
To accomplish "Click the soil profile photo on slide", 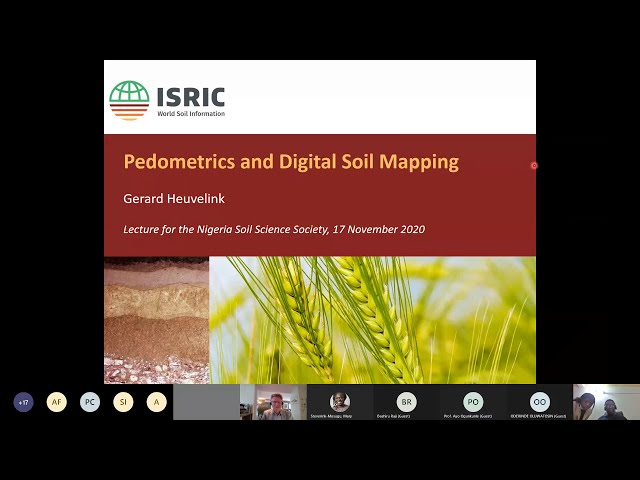I will click(x=157, y=320).
